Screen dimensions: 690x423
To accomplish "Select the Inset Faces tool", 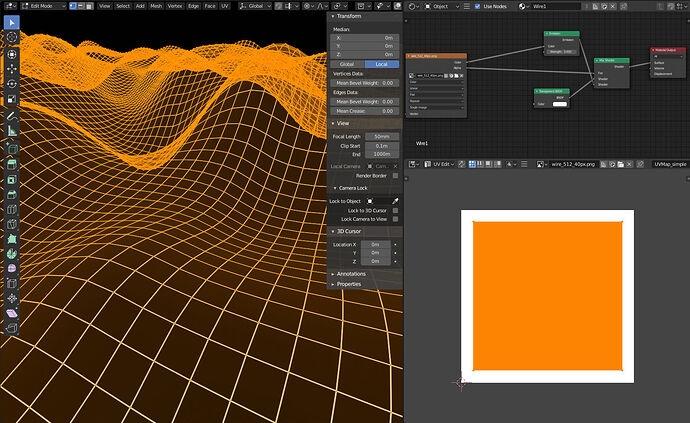I will click(x=12, y=180).
